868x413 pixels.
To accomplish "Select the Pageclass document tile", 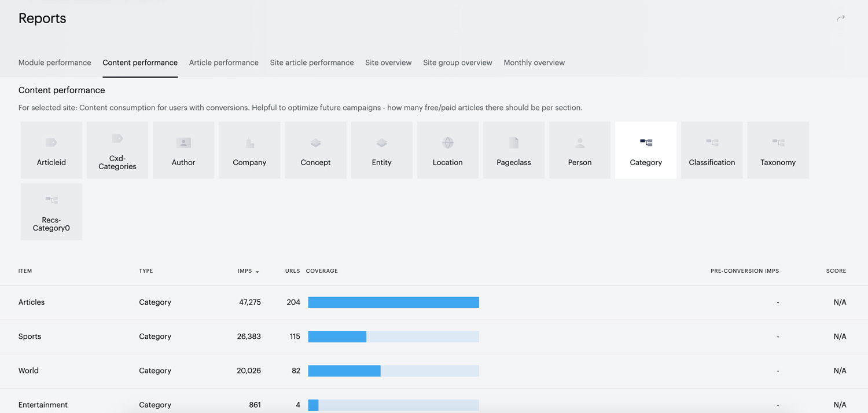I will 514,150.
